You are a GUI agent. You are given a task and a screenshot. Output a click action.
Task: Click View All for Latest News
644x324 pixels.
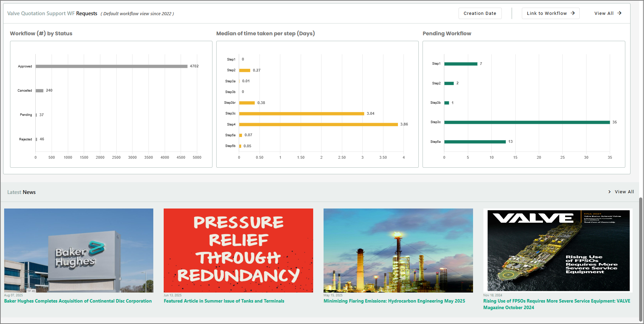click(624, 192)
